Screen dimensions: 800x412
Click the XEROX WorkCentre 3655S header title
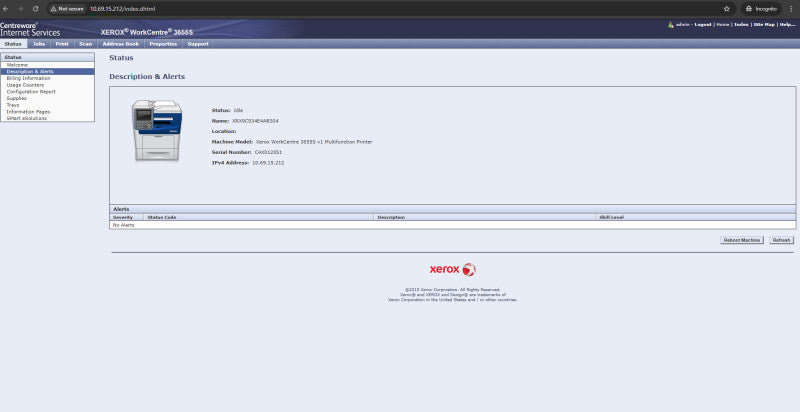pos(147,32)
